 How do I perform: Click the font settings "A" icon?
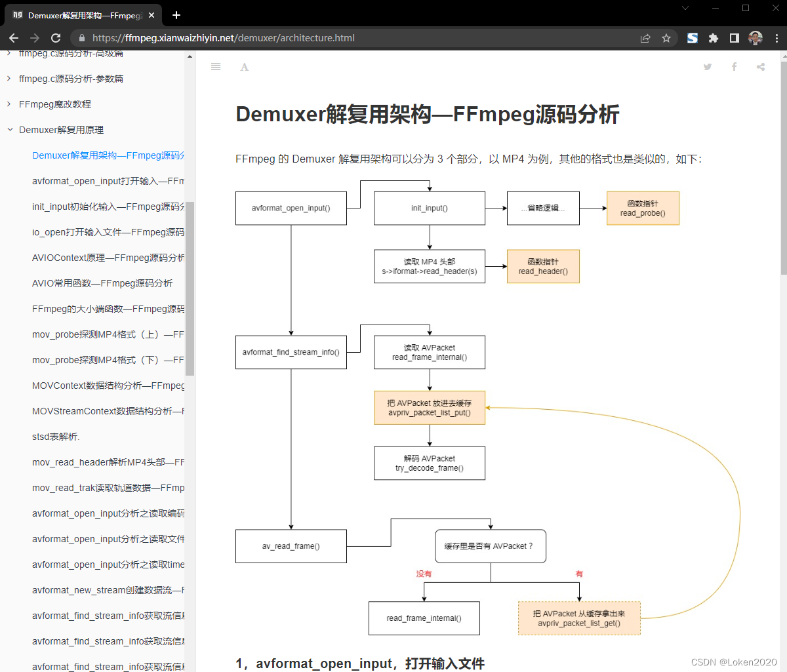click(x=245, y=66)
